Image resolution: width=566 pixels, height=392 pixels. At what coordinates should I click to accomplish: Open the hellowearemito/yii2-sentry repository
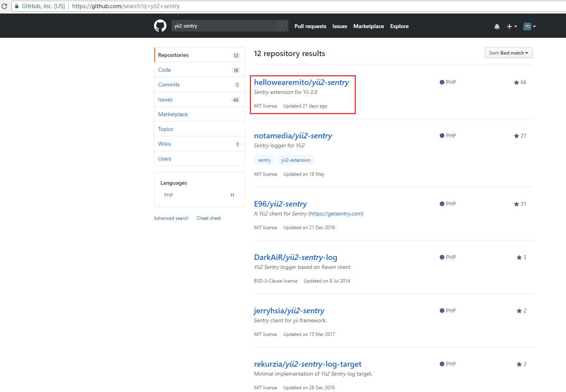pos(301,82)
